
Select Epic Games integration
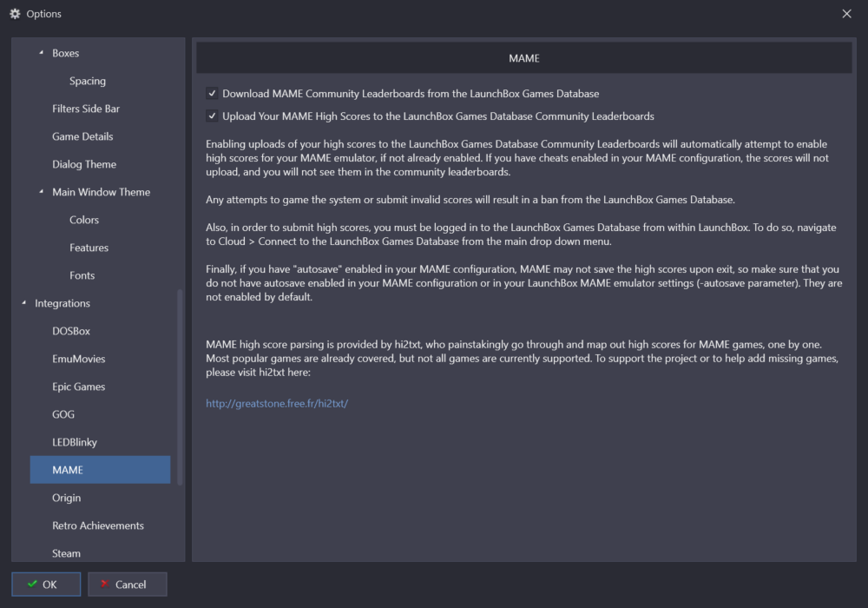(79, 387)
